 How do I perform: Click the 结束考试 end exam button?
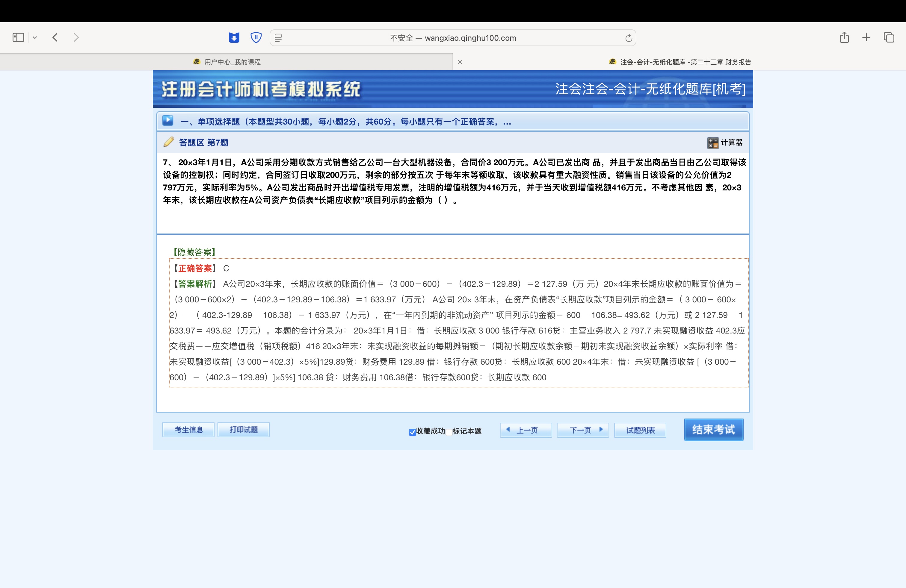[x=714, y=430]
